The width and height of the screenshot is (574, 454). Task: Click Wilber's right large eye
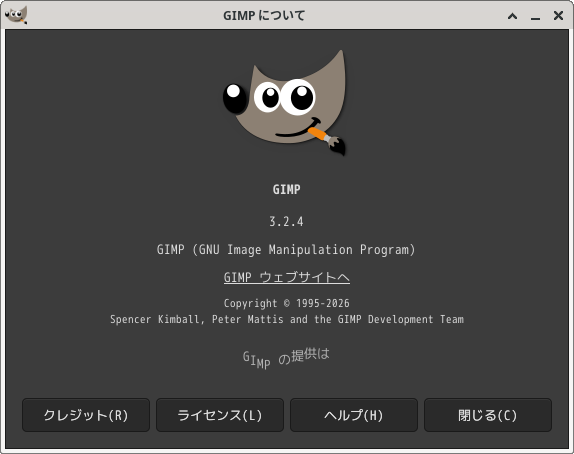pyautogui.click(x=298, y=97)
